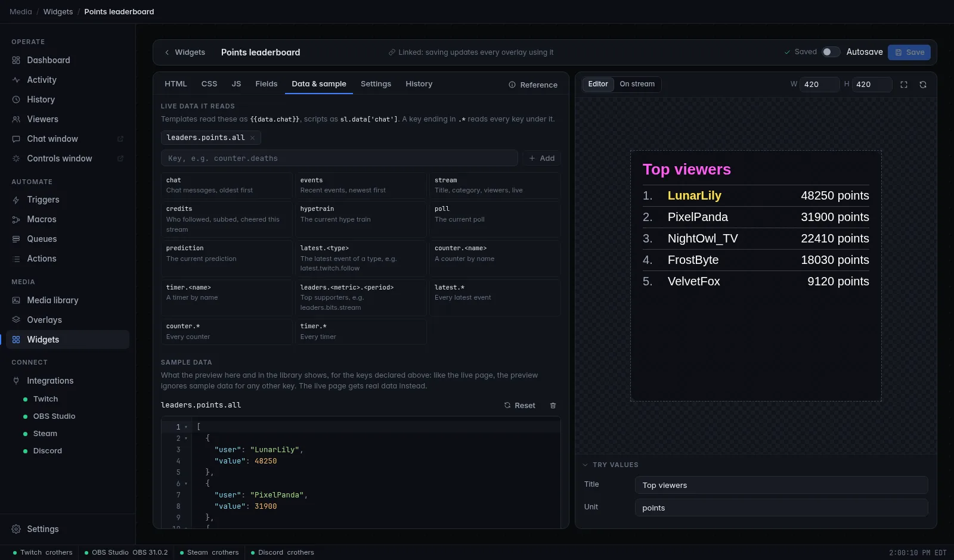Click the fullscreen preview icon
The image size is (954, 560).
coord(904,85)
